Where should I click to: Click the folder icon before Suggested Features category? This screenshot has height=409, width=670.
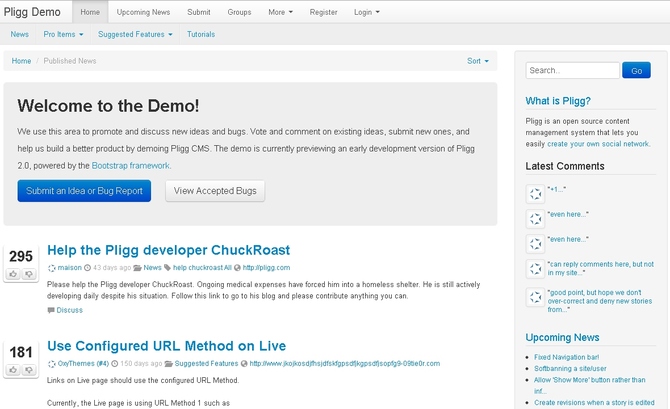[x=168, y=364]
